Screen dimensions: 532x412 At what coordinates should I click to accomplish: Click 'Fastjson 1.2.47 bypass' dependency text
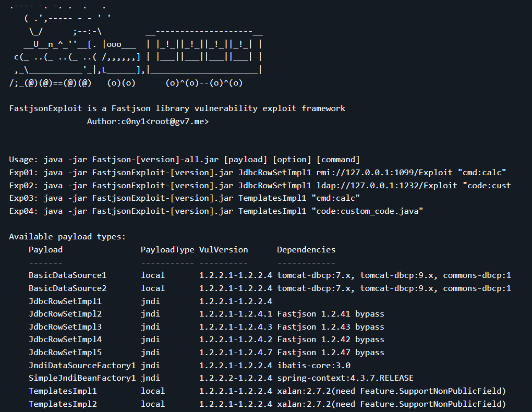coord(331,352)
